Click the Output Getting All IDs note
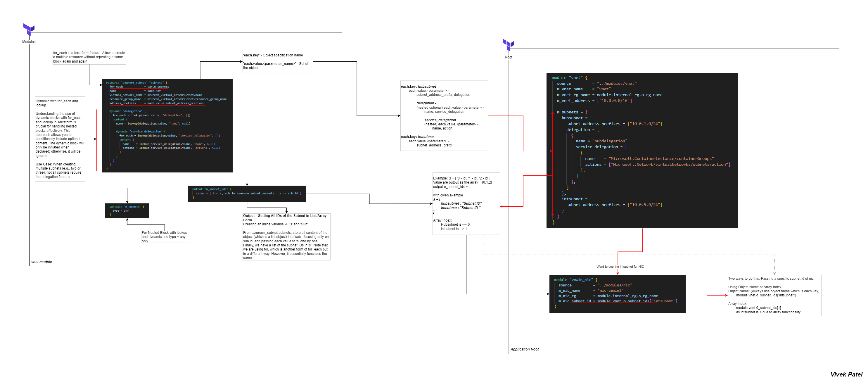 (x=286, y=236)
